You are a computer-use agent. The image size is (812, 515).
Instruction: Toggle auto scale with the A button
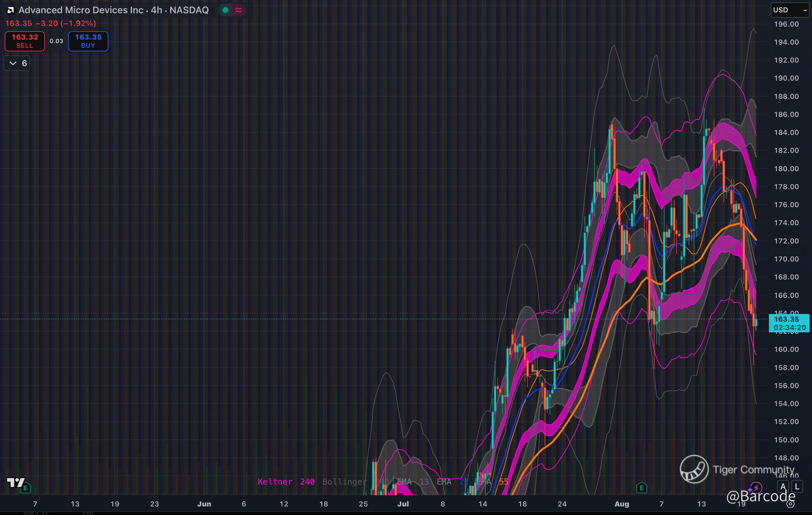(783, 487)
